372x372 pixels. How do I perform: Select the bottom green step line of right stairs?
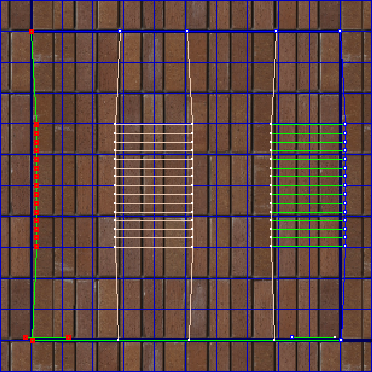308,247
